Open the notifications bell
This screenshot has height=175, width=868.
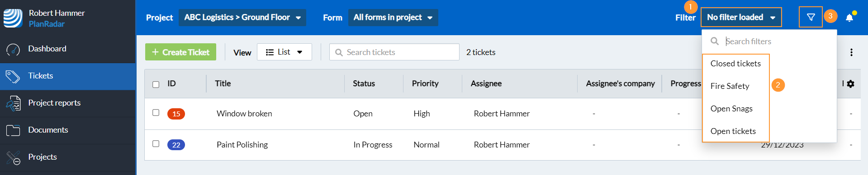click(849, 18)
